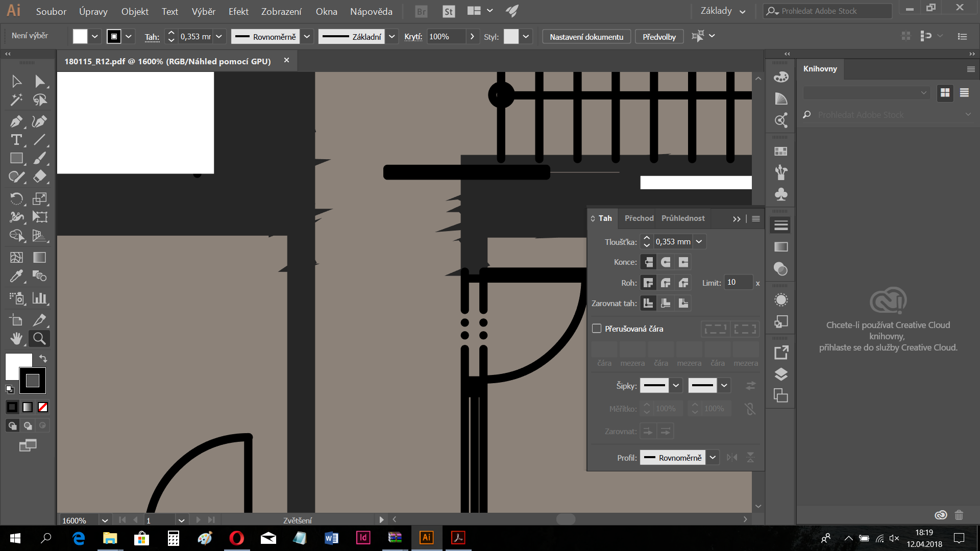Open the Soubor menu

51,11
